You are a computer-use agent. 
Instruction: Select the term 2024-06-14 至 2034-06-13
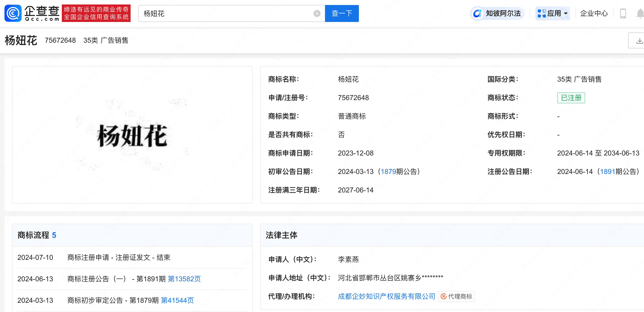coord(598,153)
